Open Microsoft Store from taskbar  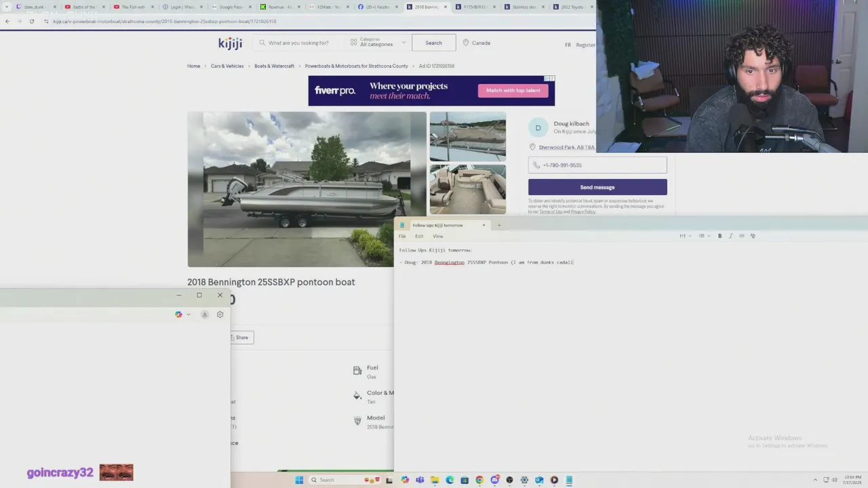point(465,480)
